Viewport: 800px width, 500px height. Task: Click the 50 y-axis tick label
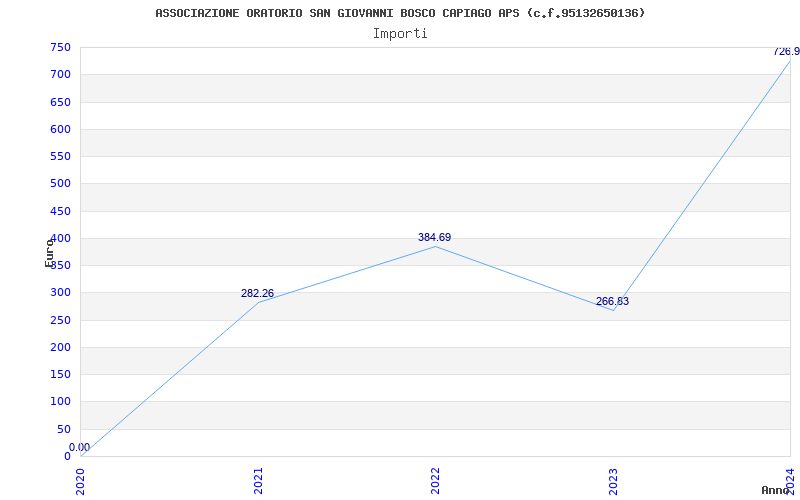pos(64,429)
